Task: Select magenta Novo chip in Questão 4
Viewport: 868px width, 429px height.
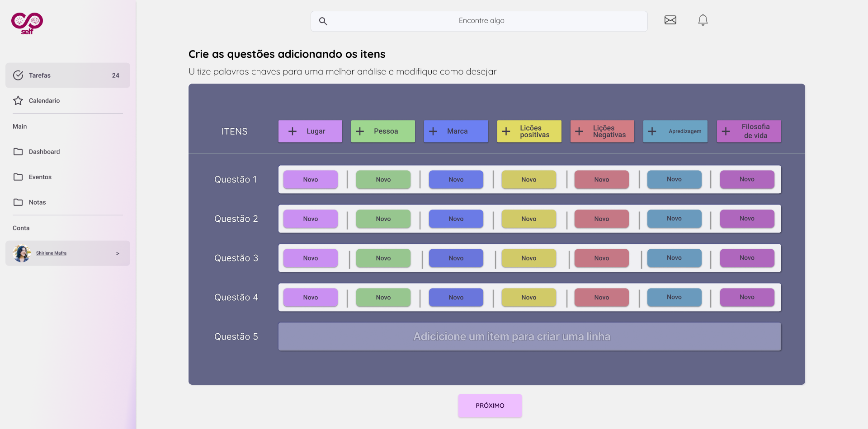Action: pos(747,297)
